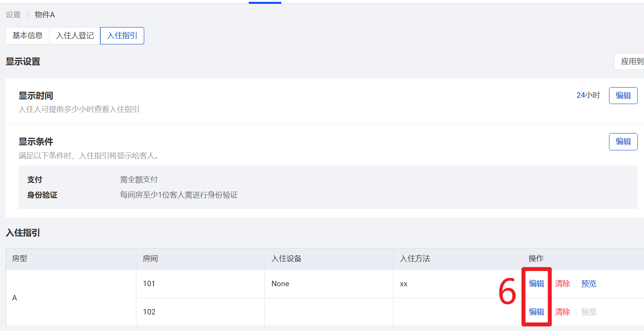Click the 24小时 display time value
Image resolution: width=644 pixels, height=331 pixels.
[x=588, y=95]
